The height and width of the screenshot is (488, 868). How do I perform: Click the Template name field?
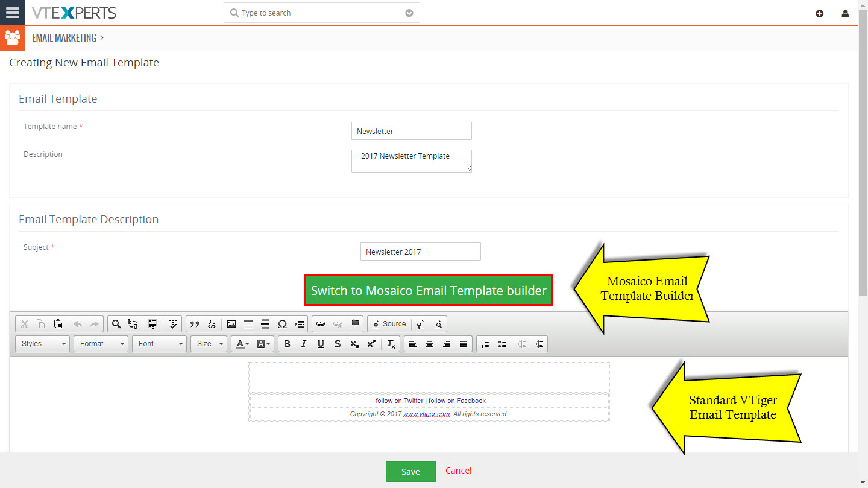click(x=412, y=131)
